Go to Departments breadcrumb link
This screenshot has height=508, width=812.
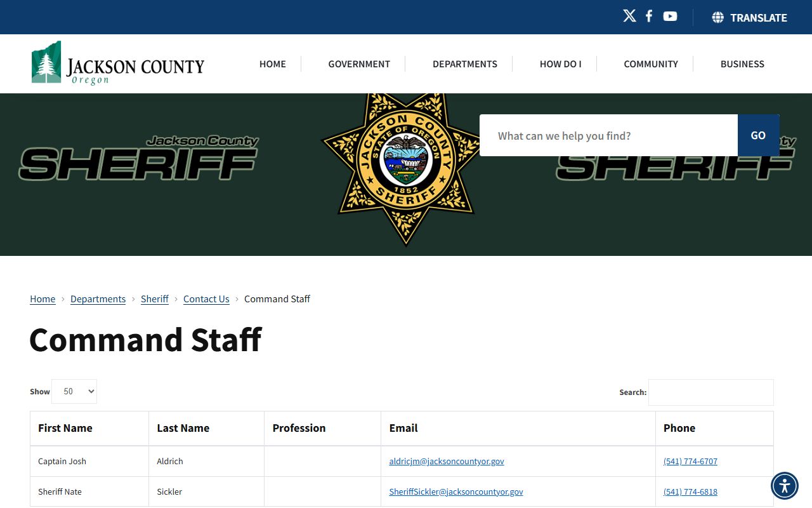98,299
